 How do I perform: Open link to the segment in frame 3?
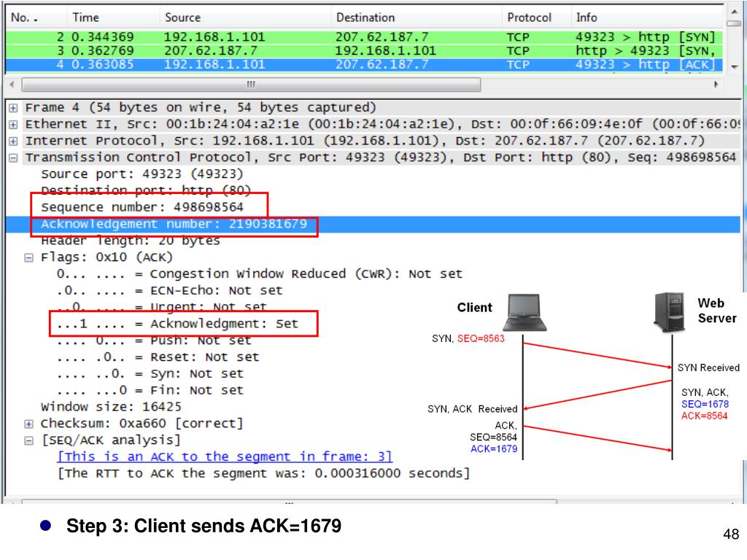(225, 456)
